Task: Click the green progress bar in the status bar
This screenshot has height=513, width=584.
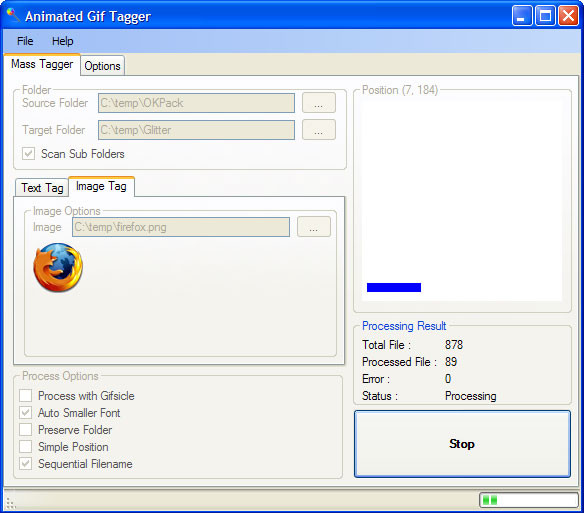Action: [529, 500]
